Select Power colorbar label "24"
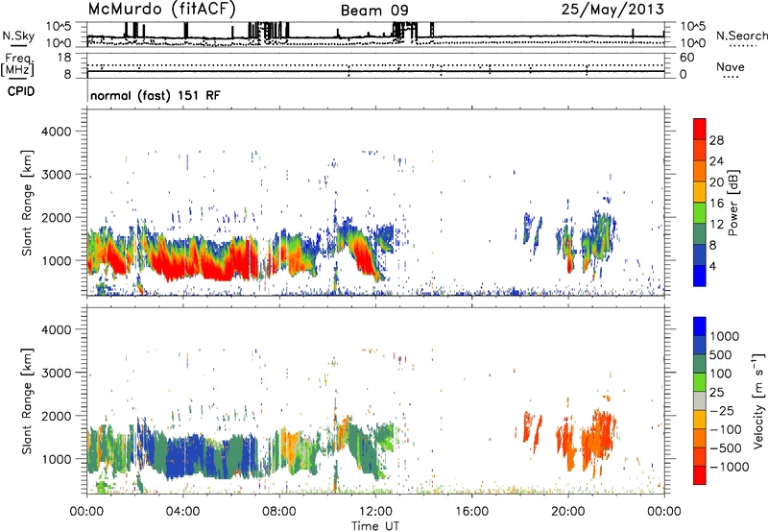 [x=716, y=161]
